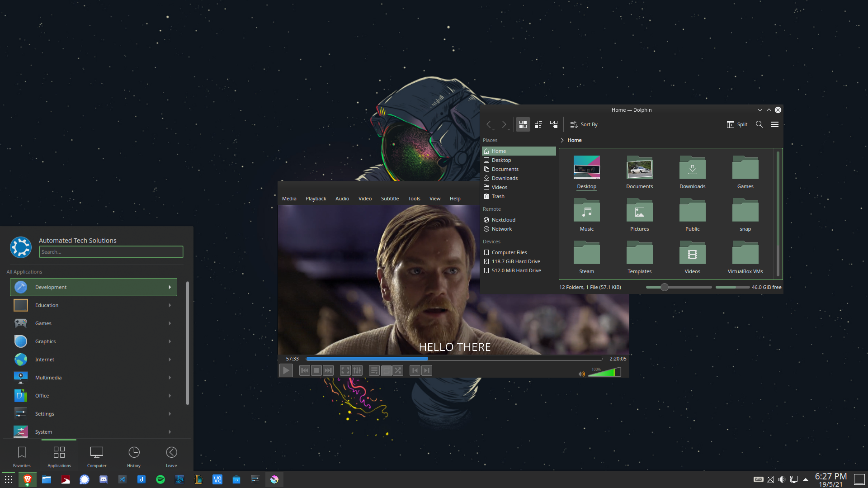Open search in Dolphin
The height and width of the screenshot is (488, 868).
tap(759, 124)
